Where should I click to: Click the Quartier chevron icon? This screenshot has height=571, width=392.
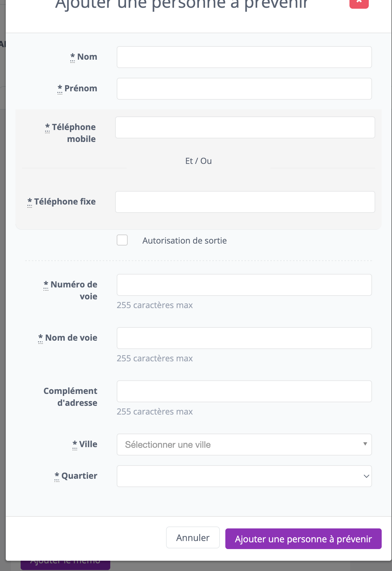366,476
